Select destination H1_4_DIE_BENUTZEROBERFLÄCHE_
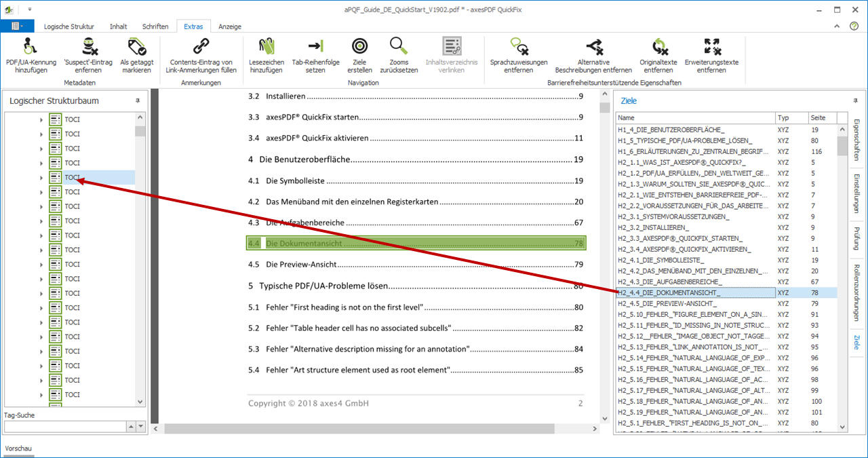 pos(696,129)
